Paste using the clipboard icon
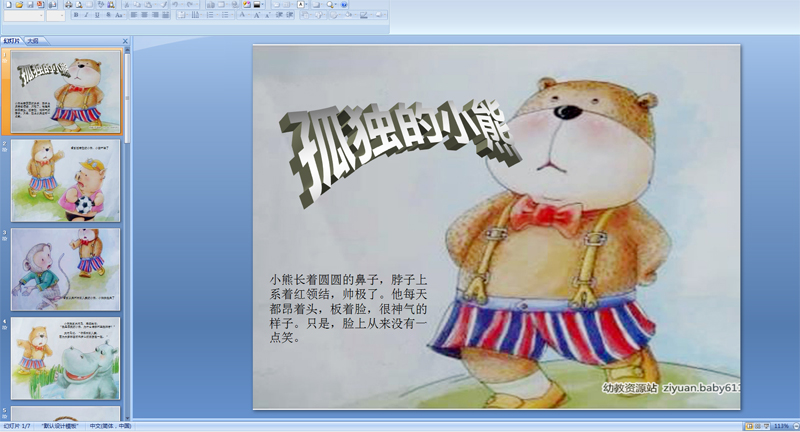 (148, 5)
